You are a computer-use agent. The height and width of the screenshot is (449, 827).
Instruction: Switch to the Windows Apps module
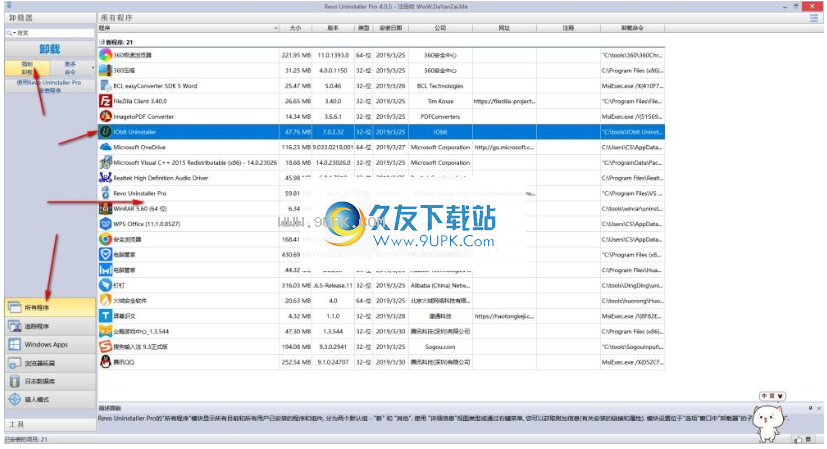point(51,345)
